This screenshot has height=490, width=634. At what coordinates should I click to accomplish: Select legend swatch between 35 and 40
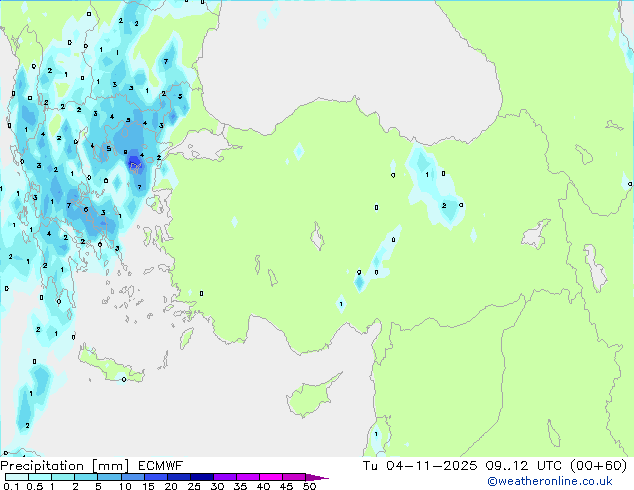247,477
